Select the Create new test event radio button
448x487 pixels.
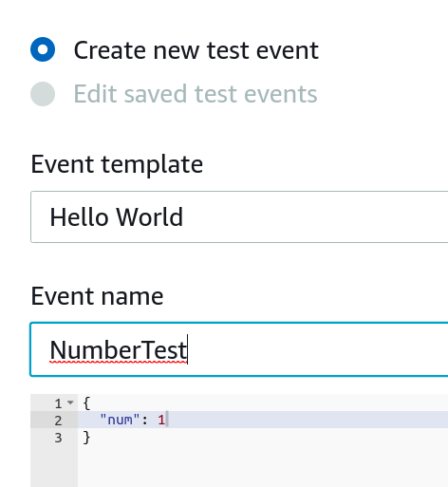pos(43,49)
